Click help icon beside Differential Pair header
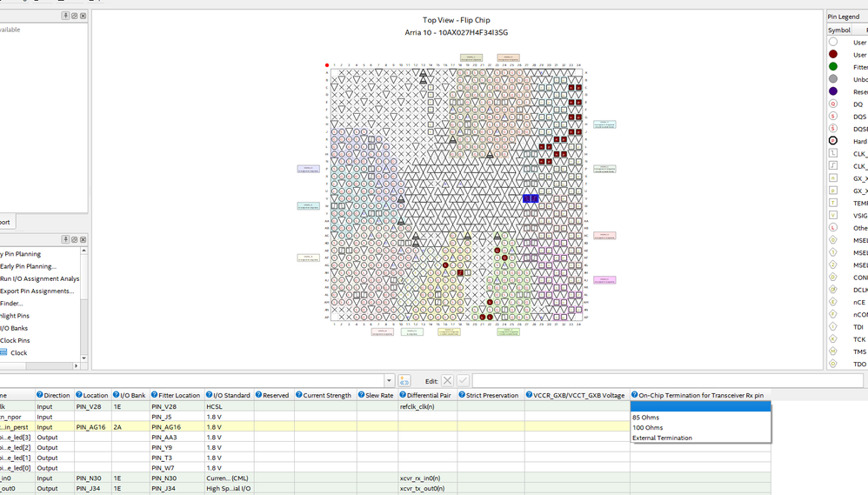This screenshot has width=868, height=495. [x=403, y=395]
